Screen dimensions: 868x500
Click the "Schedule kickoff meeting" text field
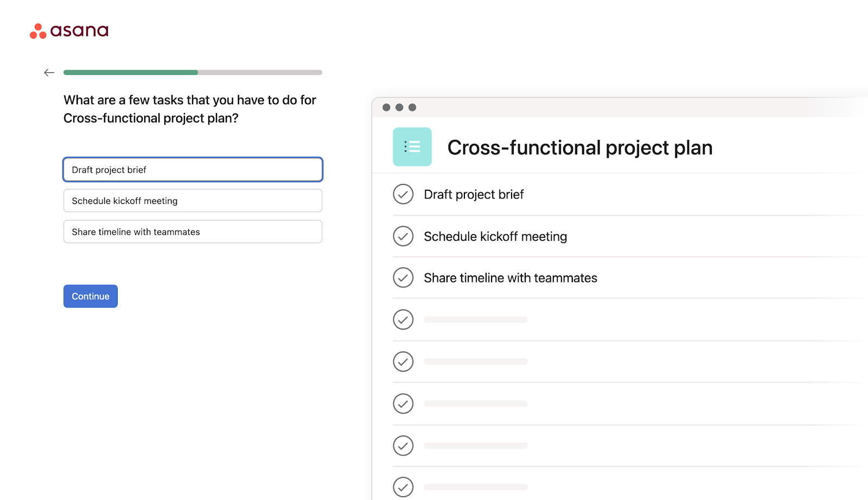click(x=193, y=201)
